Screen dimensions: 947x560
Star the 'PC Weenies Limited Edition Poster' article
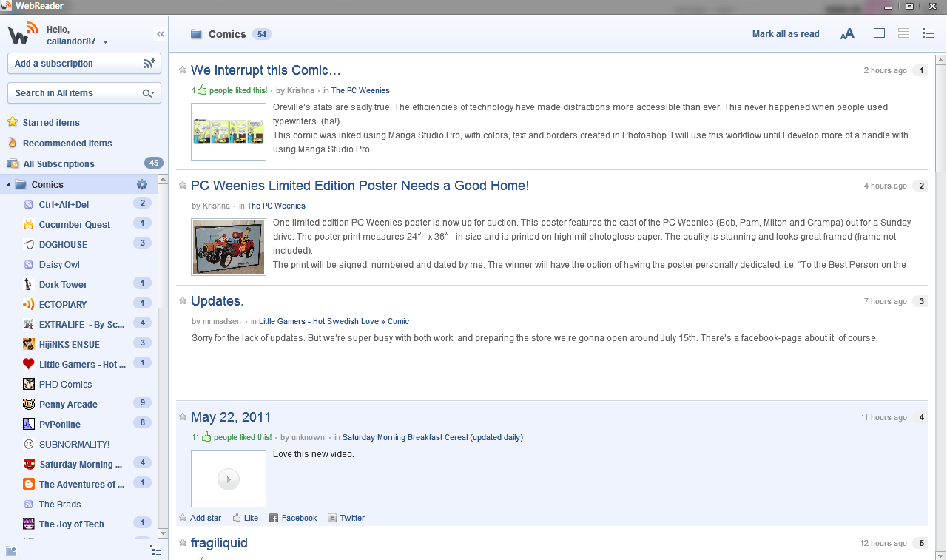(x=183, y=185)
